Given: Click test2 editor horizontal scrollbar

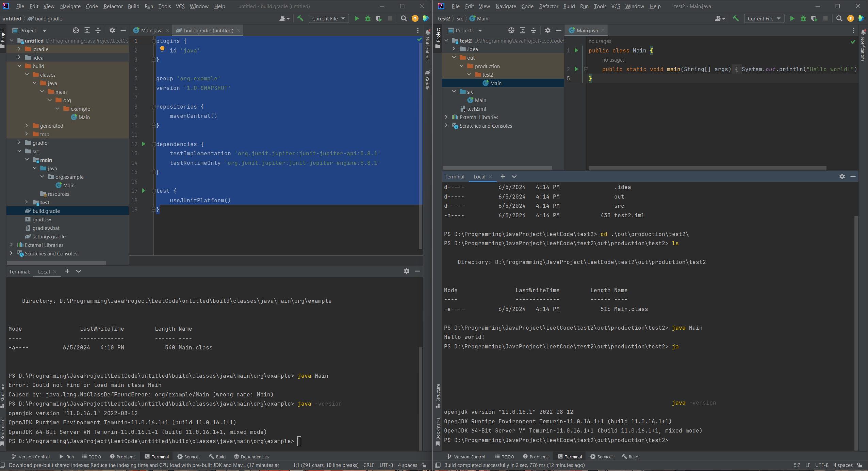Looking at the screenshot, I should [x=707, y=168].
